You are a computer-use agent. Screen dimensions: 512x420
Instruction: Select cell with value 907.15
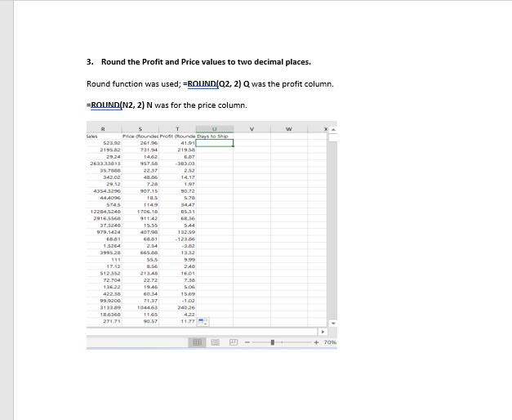(x=140, y=191)
